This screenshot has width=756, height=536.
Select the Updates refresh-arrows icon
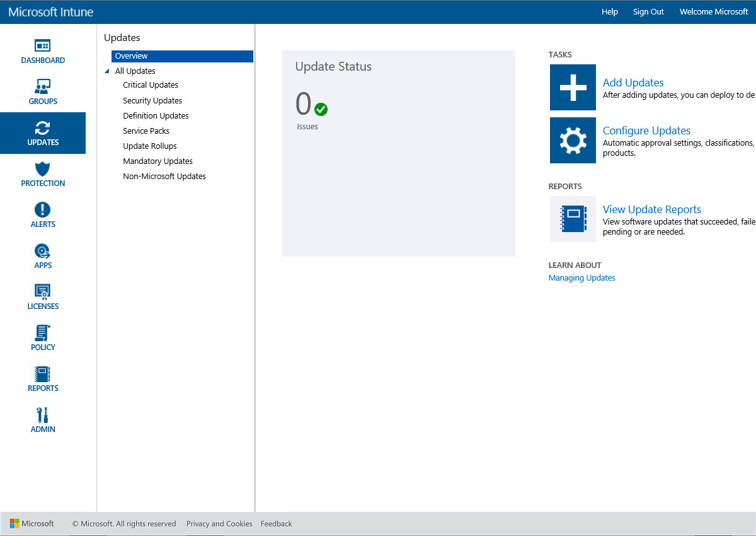tap(43, 128)
